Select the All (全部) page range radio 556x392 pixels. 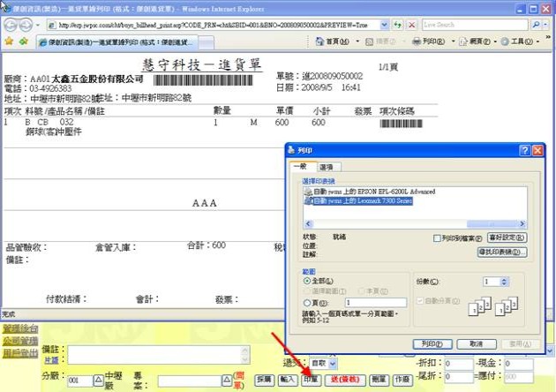pos(305,280)
